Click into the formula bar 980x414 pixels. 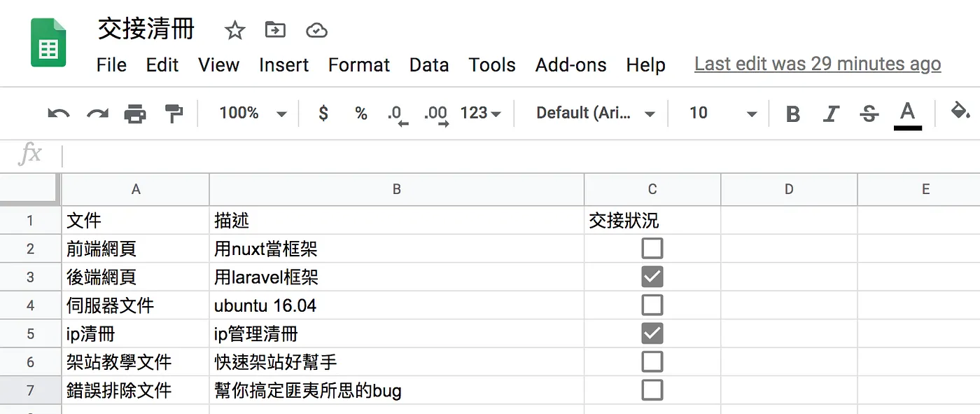click(x=521, y=155)
